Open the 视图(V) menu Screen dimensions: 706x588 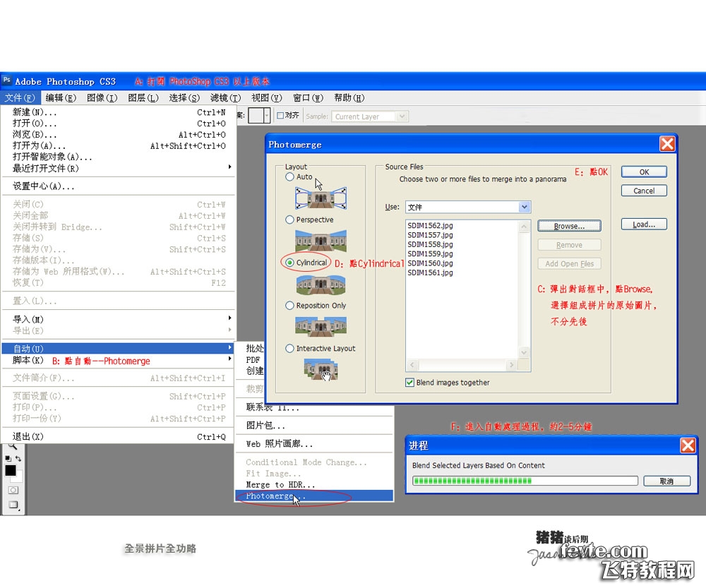[267, 97]
